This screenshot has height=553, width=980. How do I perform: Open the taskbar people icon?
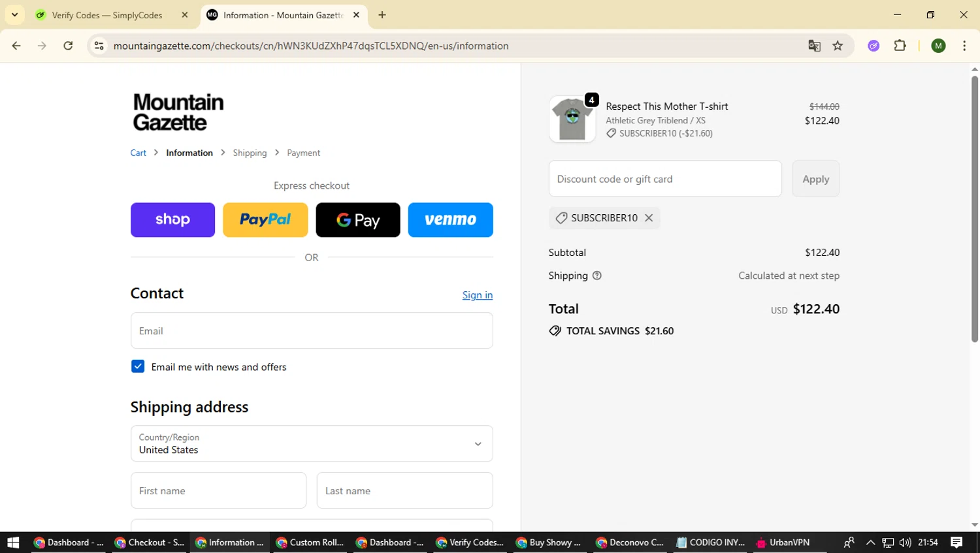849,543
